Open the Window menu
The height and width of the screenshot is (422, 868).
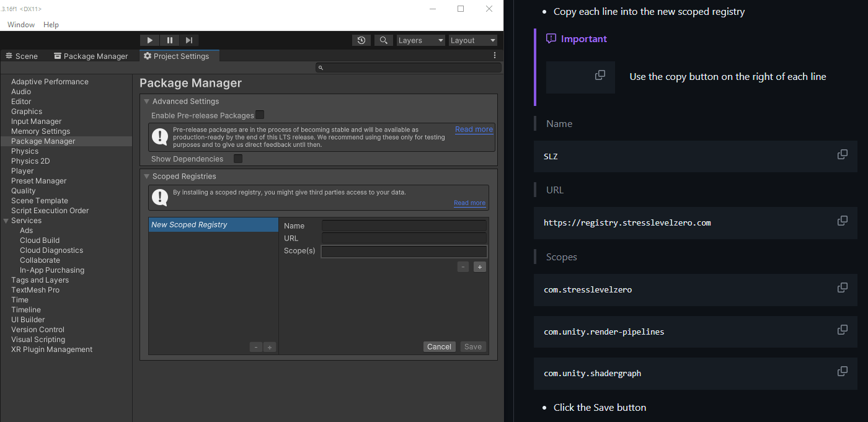coord(21,25)
